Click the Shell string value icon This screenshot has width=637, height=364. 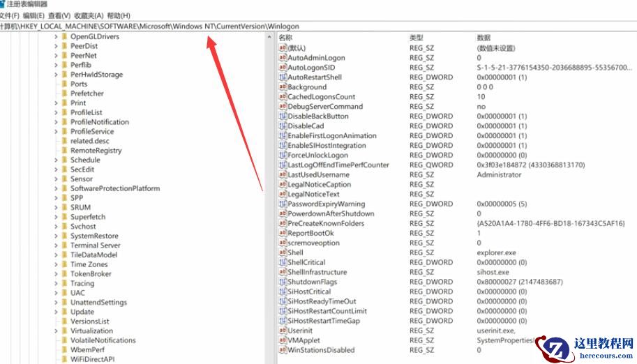[283, 252]
